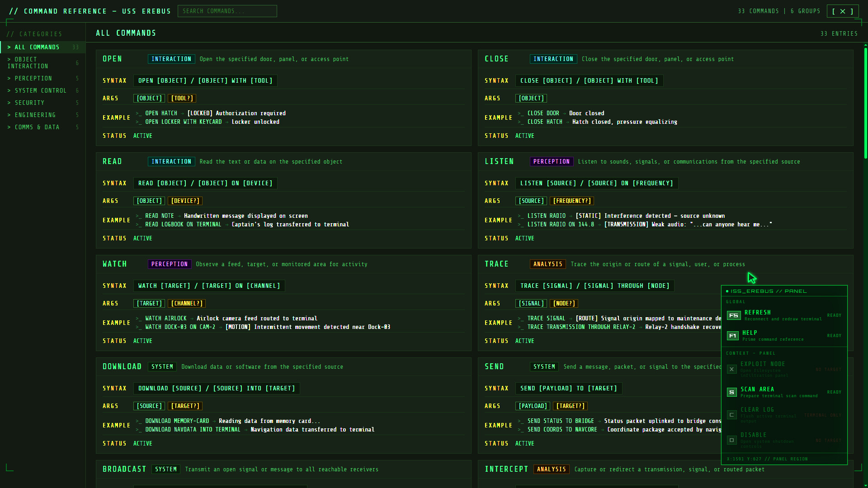Click the 'WATCH DOCK-03 ON CAM-2' example line
Viewport: 868px width, 488px height.
263,327
